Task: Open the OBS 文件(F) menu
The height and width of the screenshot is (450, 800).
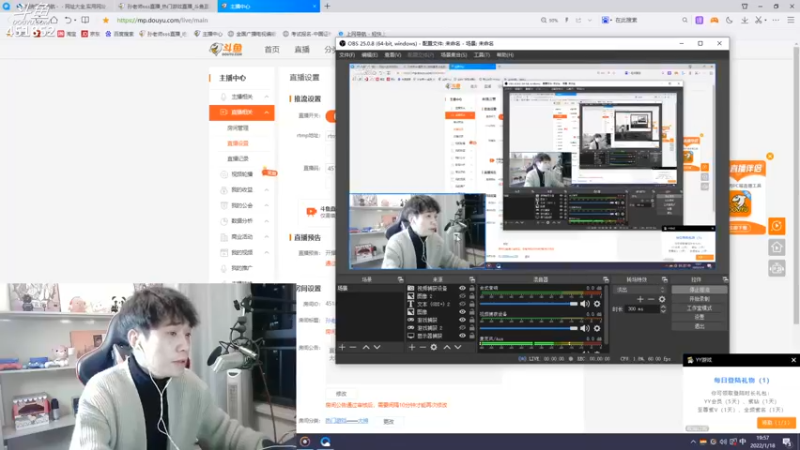Action: pyautogui.click(x=347, y=55)
